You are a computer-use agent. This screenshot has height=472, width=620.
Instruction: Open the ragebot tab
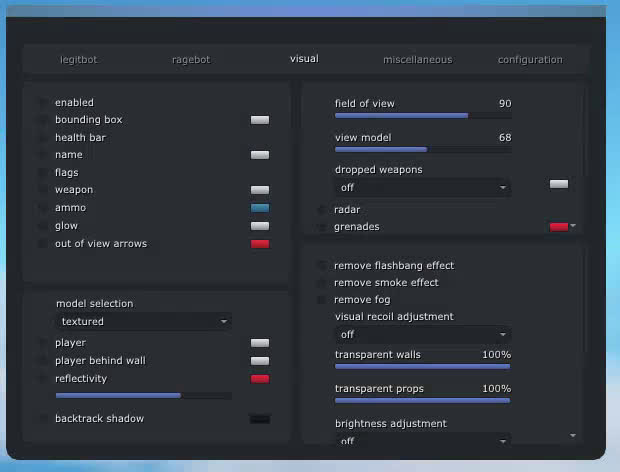coord(191,60)
